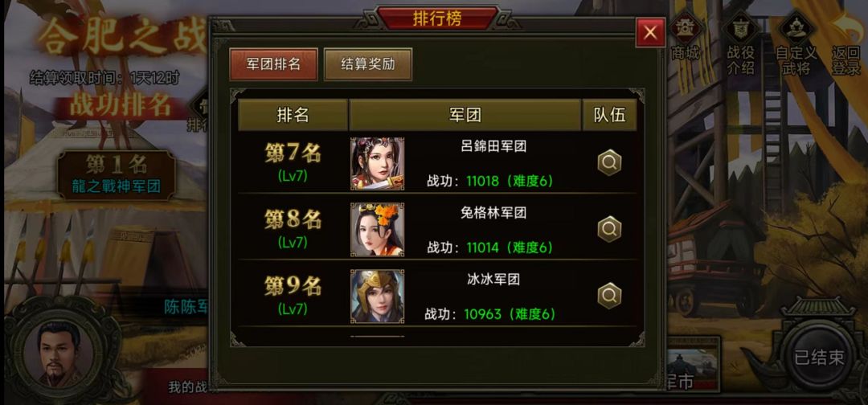Select the 呂錦田军团 avatar portrait
Screen dimensions: 868x405
377,164
